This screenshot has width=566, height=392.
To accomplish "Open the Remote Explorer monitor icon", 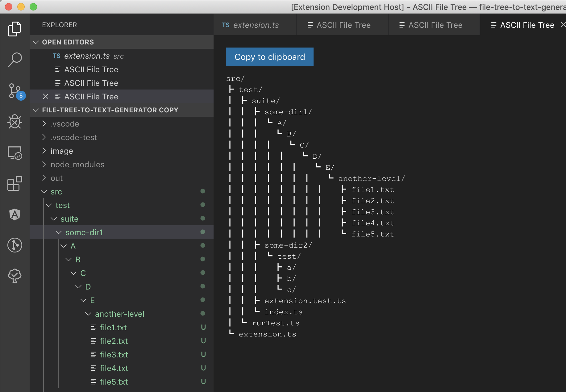I will [x=15, y=153].
